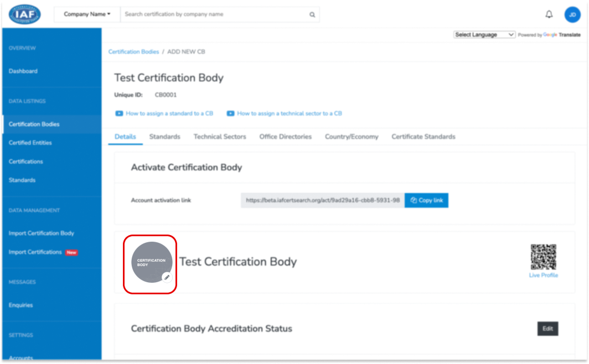Click the IAF logo in header
The height and width of the screenshot is (364, 589).
25,14
